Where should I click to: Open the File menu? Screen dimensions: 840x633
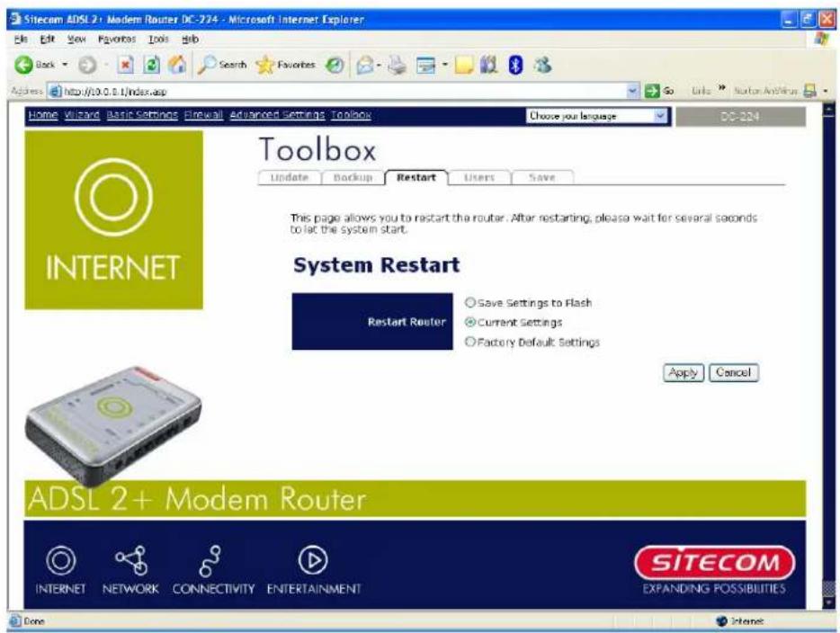click(x=21, y=39)
